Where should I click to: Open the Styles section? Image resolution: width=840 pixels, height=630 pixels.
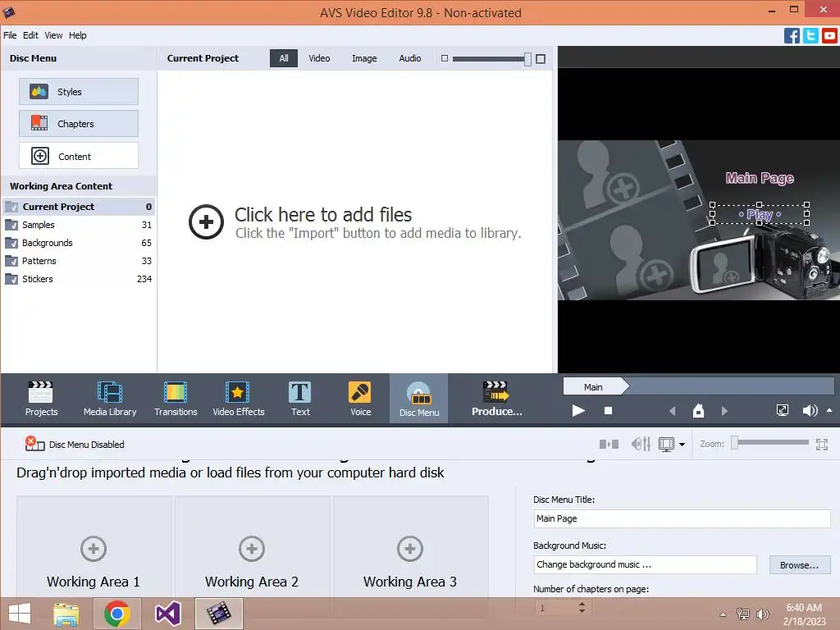(x=79, y=92)
